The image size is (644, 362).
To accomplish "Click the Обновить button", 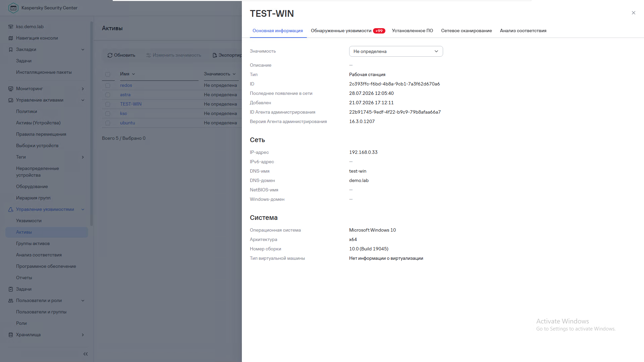I will click(121, 55).
